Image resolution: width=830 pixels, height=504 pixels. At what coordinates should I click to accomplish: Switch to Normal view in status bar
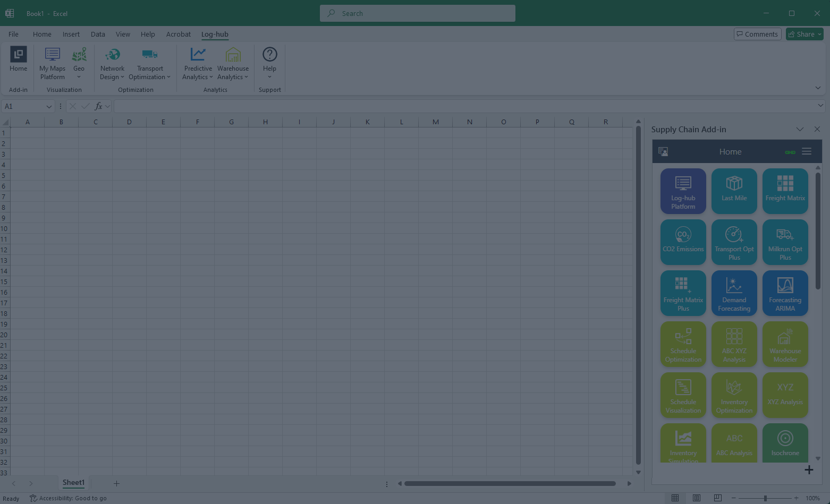point(675,498)
